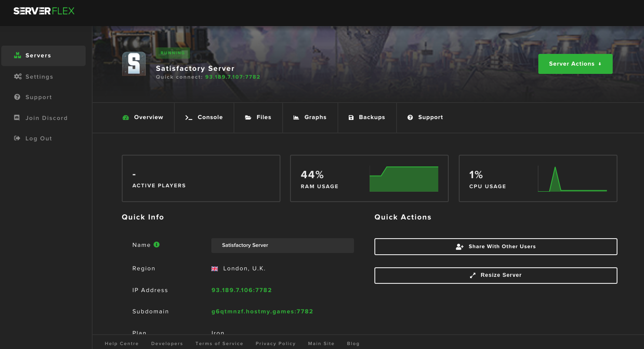Click the green Servers sidebar icon

click(x=17, y=56)
